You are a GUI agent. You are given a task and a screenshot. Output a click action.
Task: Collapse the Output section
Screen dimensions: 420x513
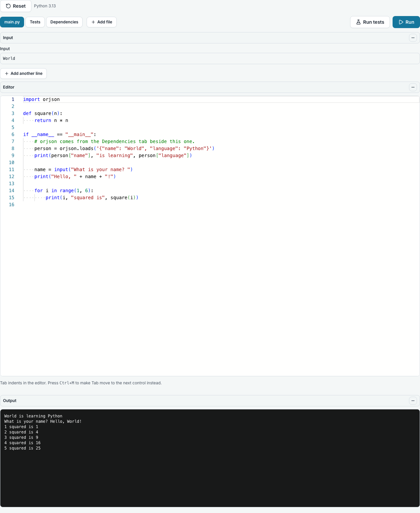tap(413, 401)
